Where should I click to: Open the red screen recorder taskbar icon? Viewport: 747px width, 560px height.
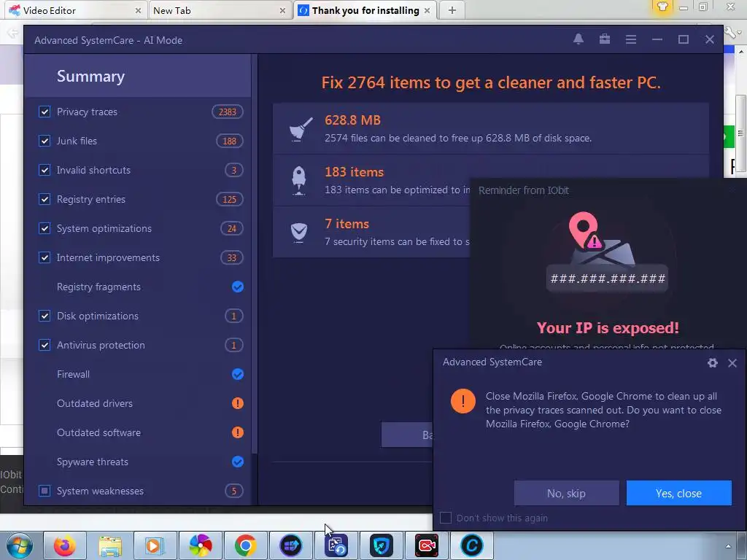(x=426, y=545)
